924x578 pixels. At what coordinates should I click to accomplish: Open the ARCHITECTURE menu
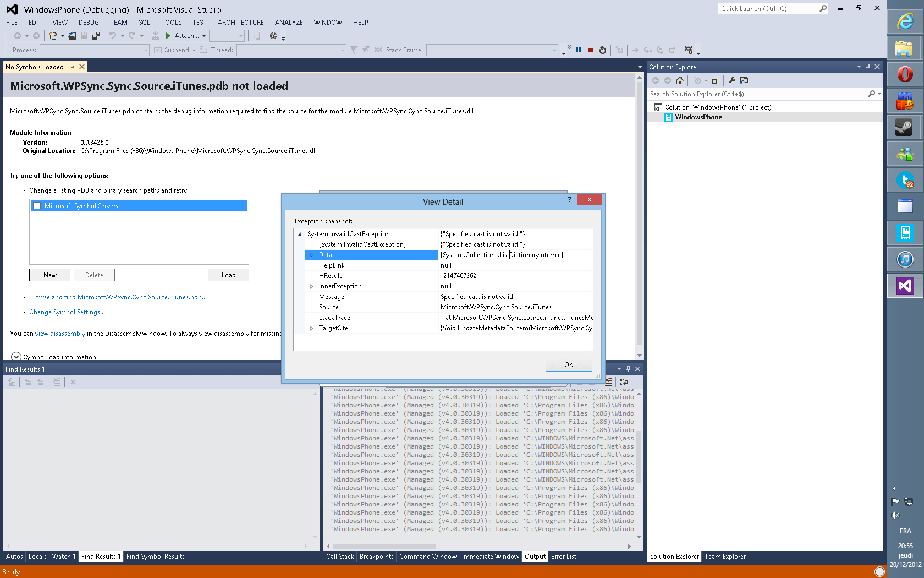coord(241,23)
